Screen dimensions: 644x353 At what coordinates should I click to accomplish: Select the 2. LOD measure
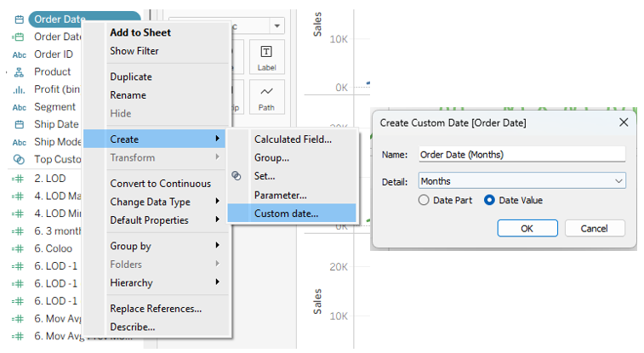[x=49, y=179]
